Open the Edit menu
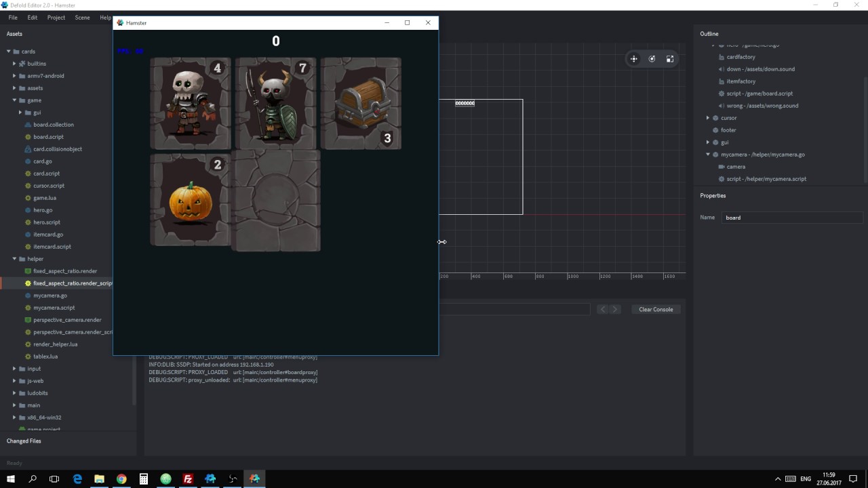The width and height of the screenshot is (868, 488). (x=33, y=18)
